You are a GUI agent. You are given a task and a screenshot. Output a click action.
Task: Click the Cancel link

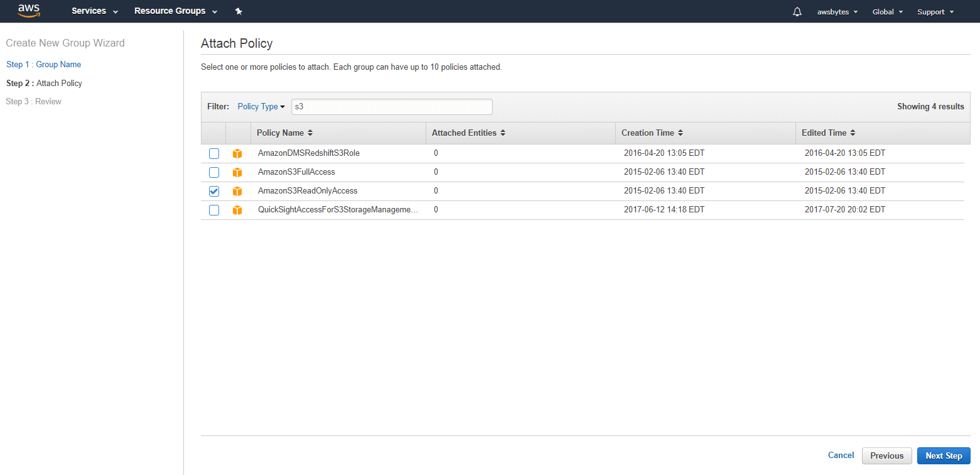[x=841, y=456]
